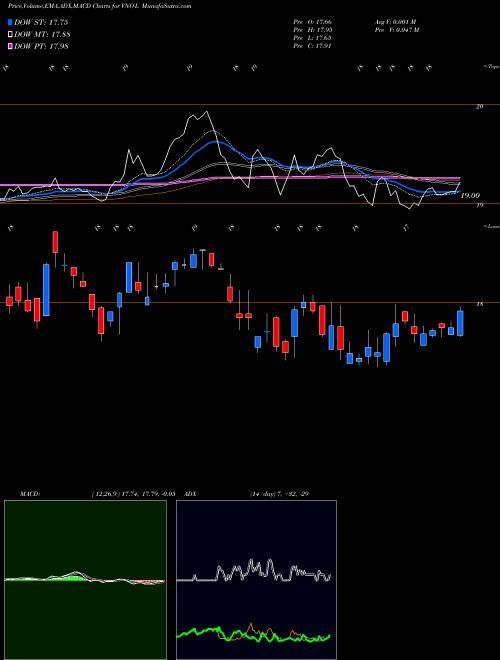Click the magenta DOW PT legend swatch

pos(10,46)
